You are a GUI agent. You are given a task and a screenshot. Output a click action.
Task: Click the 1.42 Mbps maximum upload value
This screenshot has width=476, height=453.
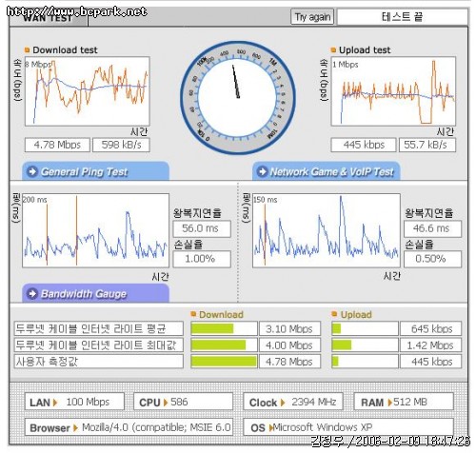pyautogui.click(x=430, y=345)
